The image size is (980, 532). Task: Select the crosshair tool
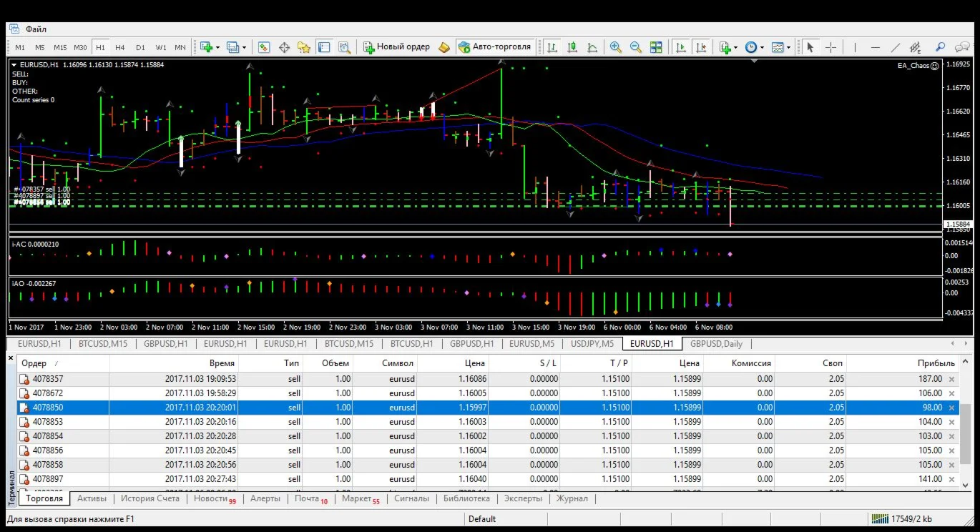point(830,47)
